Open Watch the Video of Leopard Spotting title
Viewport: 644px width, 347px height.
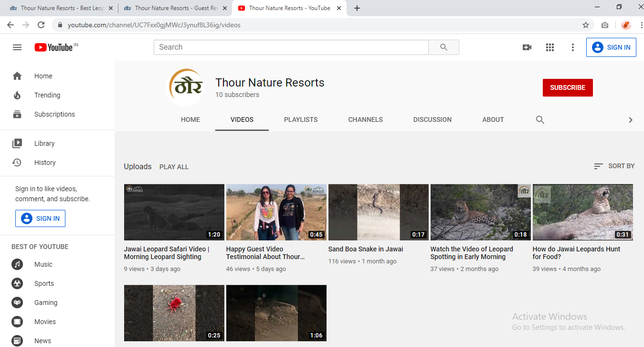[x=472, y=253]
